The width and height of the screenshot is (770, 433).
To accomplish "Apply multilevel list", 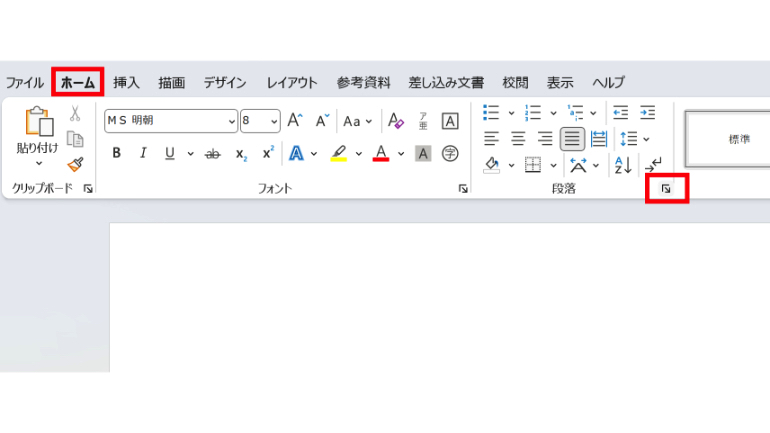I will pyautogui.click(x=575, y=112).
